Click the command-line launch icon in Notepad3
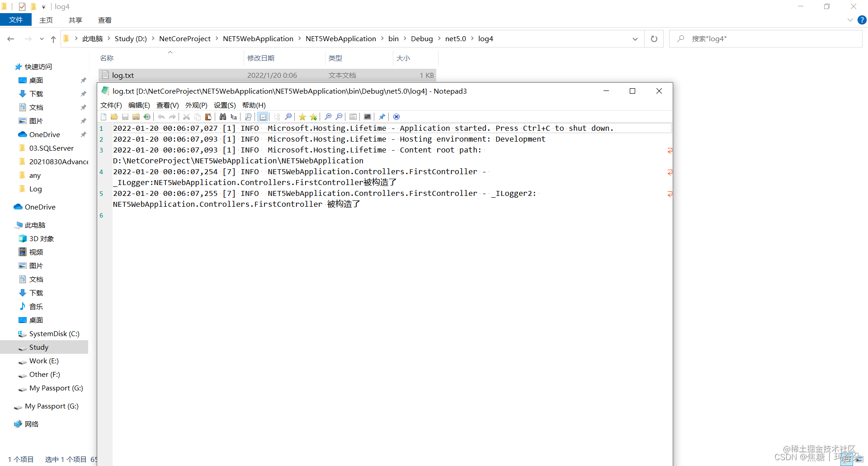868x466 pixels. point(368,117)
